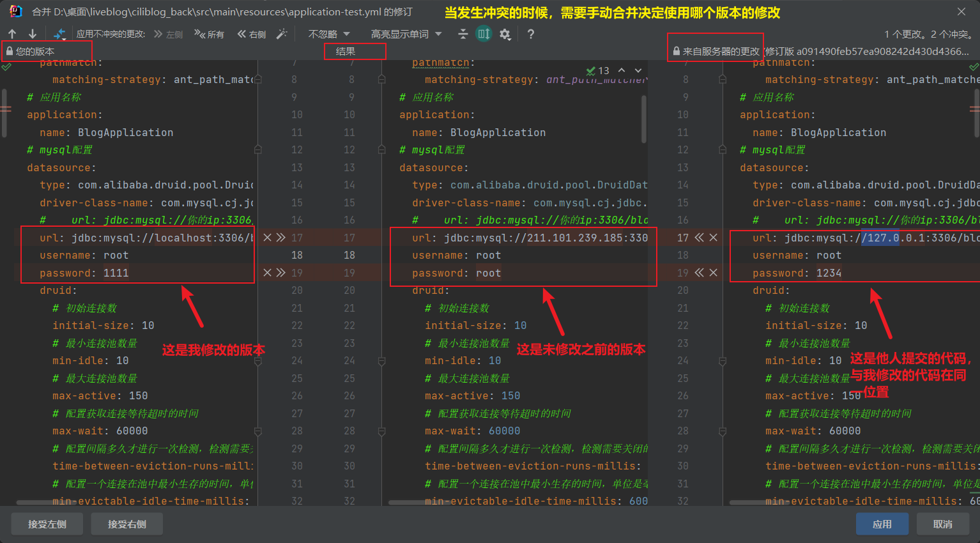Click the 接受左侧 button
The image size is (980, 543).
tap(47, 524)
